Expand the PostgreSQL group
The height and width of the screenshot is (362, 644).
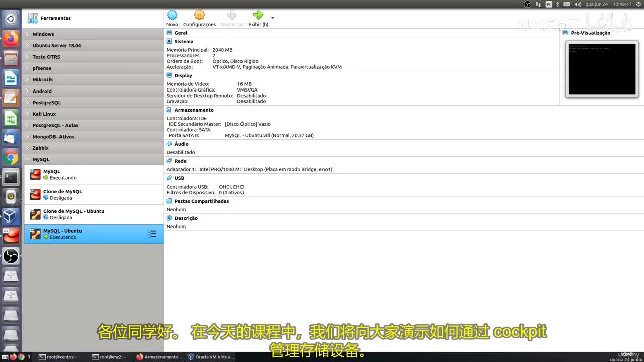[x=27, y=103]
